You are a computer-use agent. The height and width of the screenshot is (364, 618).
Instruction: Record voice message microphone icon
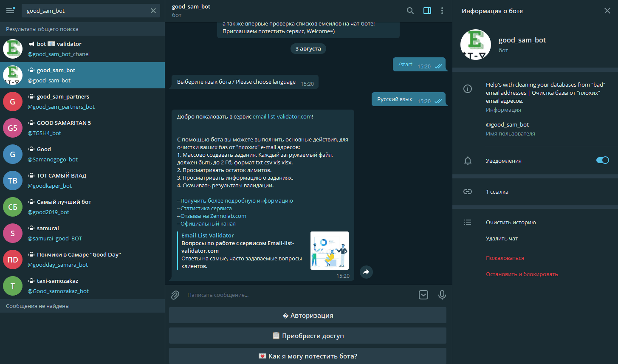[x=442, y=295]
